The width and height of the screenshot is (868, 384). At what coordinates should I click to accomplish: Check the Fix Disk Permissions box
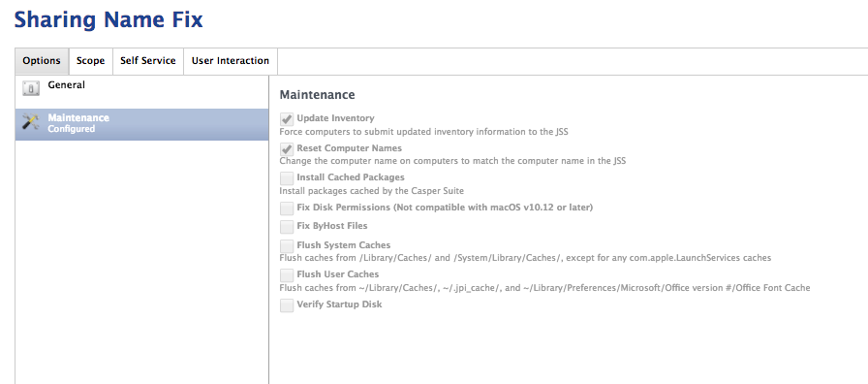point(287,208)
